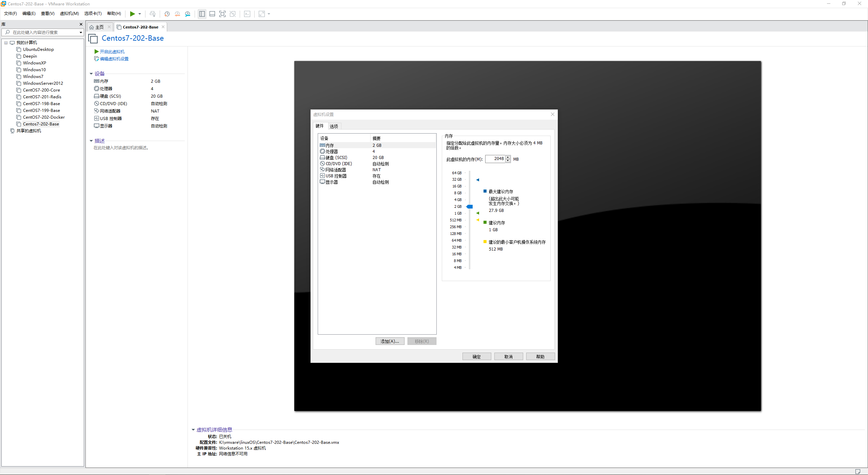This screenshot has width=868, height=475.
Task: Close Centos7-202-Base tab
Action: [x=163, y=27]
